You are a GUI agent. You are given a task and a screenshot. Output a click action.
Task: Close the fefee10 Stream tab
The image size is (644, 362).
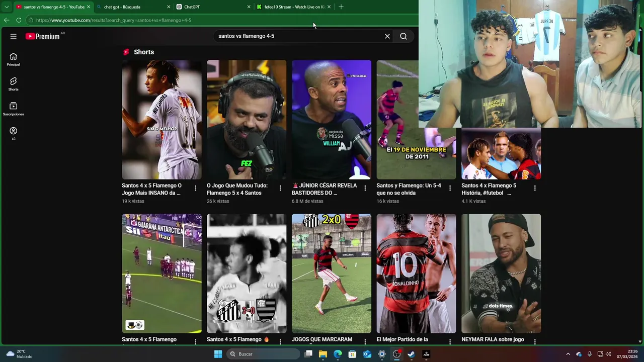(x=329, y=7)
